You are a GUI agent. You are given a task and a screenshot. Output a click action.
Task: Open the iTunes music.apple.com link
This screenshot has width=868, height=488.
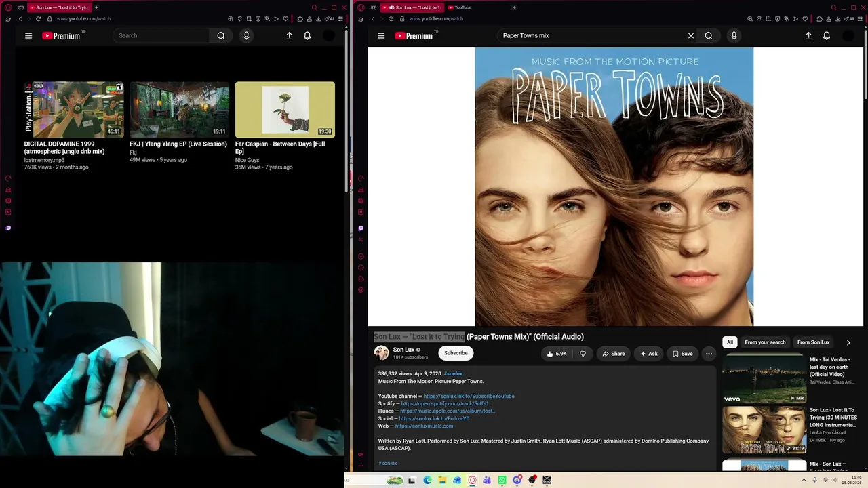click(x=448, y=411)
